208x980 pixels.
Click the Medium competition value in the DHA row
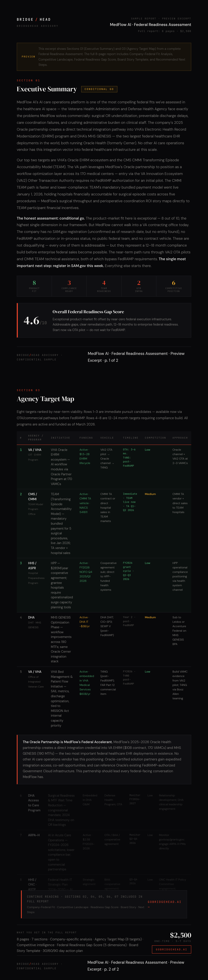[150, 617]
